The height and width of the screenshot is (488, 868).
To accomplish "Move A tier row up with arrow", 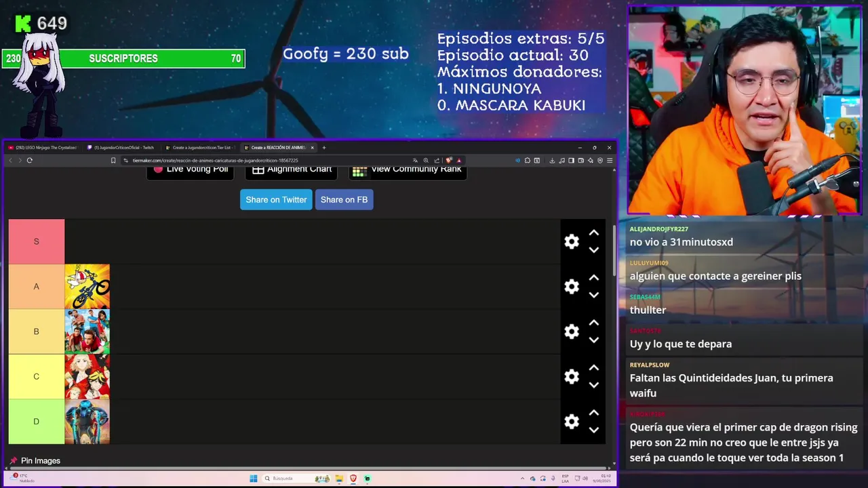I will tap(594, 278).
